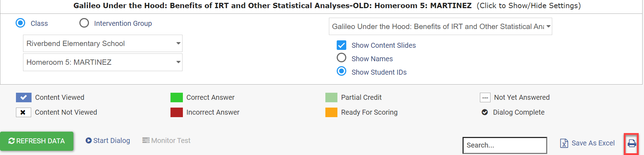The image size is (644, 155).
Task: Expand the Homeroom 5: MARTINEZ dropdown
Action: (x=103, y=62)
